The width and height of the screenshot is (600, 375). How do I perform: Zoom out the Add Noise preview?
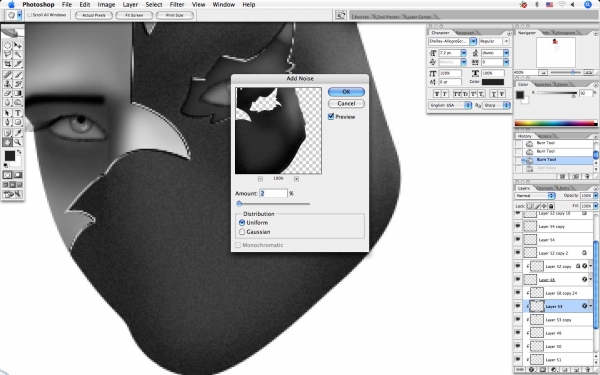click(260, 179)
